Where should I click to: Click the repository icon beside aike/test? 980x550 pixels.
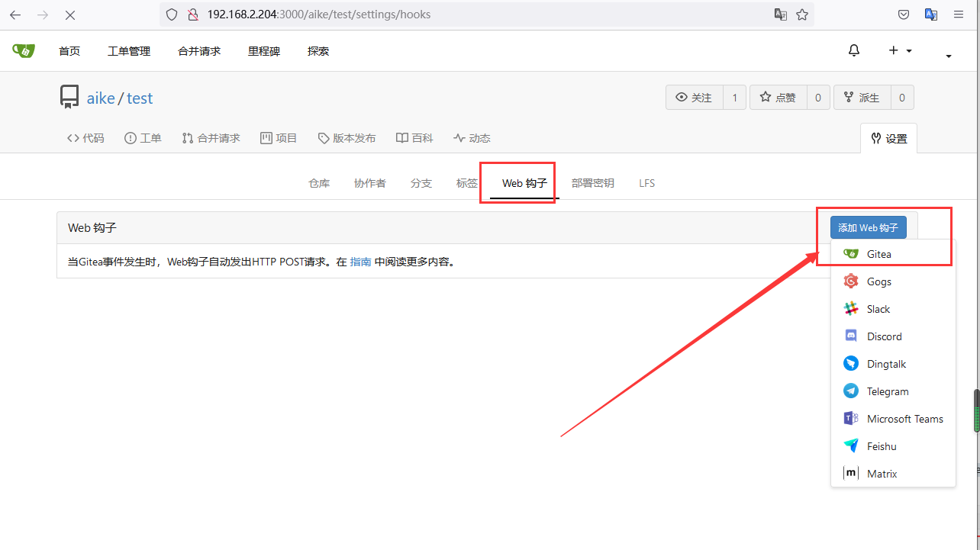tap(69, 97)
